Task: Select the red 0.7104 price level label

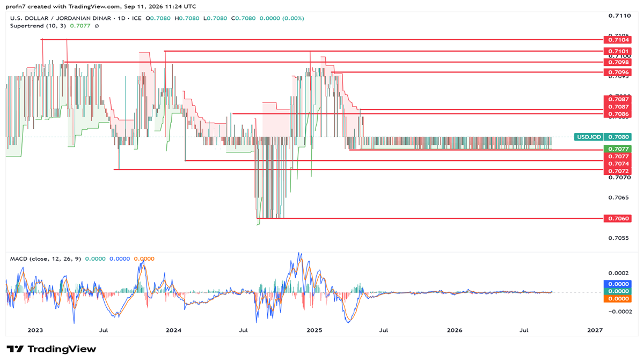Action: (618, 40)
